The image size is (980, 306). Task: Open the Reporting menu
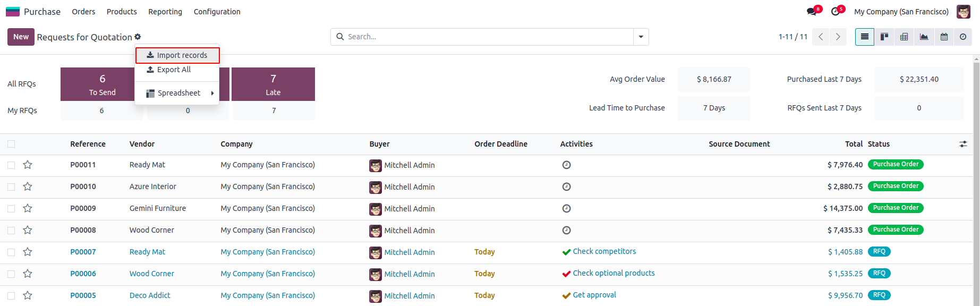165,12
